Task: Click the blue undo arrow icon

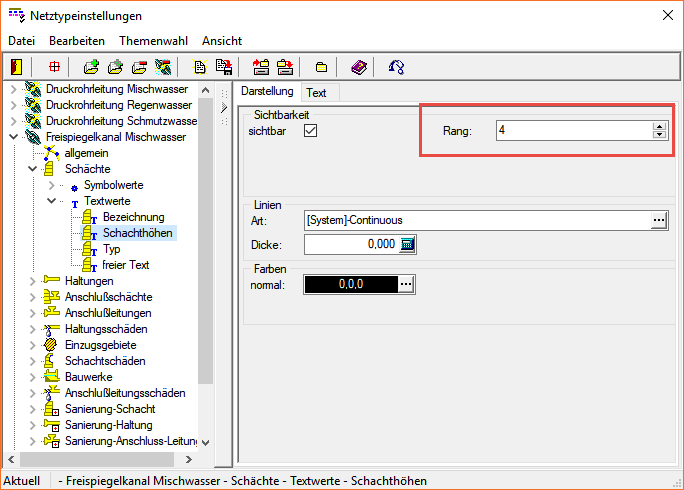Action: (397, 67)
